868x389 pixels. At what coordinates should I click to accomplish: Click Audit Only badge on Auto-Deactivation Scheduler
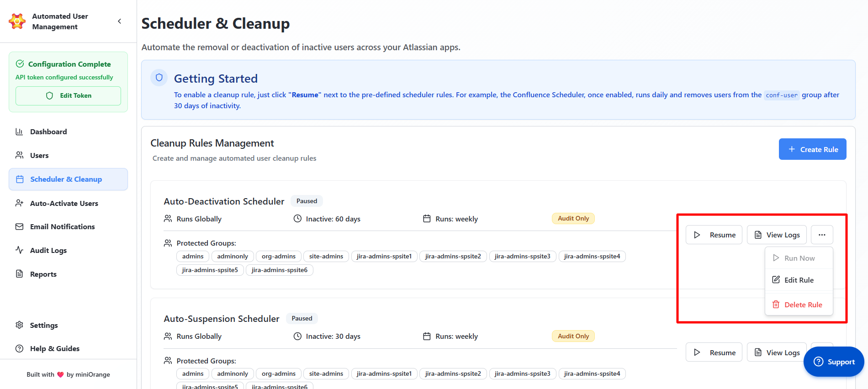pyautogui.click(x=573, y=218)
